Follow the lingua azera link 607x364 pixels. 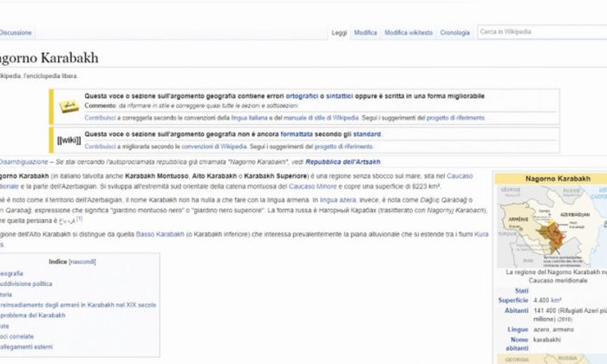point(337,200)
